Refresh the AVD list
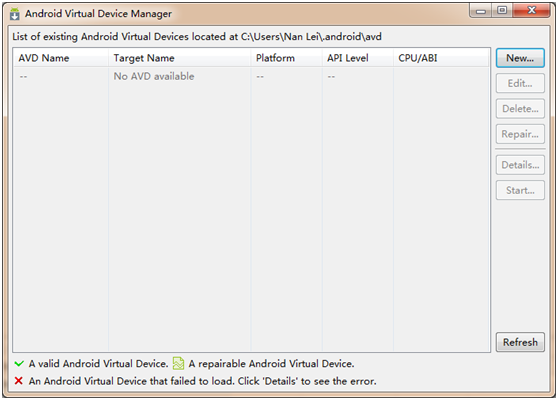The image size is (558, 400). click(520, 342)
